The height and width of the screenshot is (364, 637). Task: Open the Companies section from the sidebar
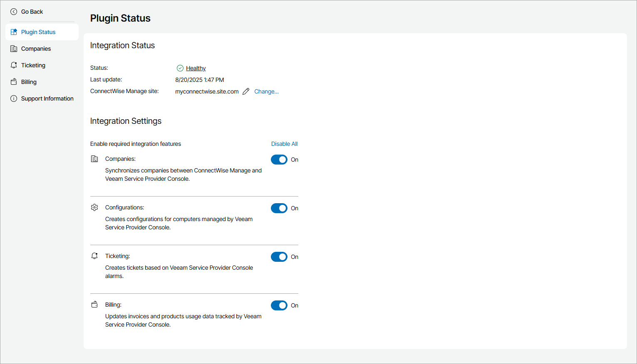(x=36, y=48)
